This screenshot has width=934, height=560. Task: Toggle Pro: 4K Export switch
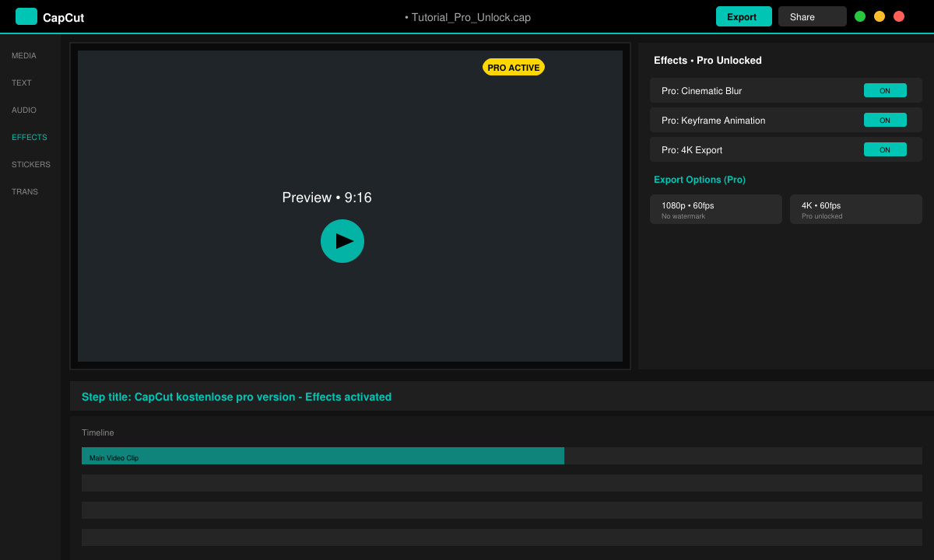tap(885, 149)
